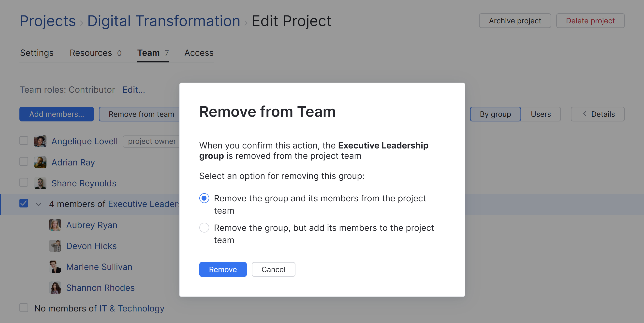The width and height of the screenshot is (644, 323).
Task: Click Marlene Sullivan's avatar photo
Action: coord(55,267)
